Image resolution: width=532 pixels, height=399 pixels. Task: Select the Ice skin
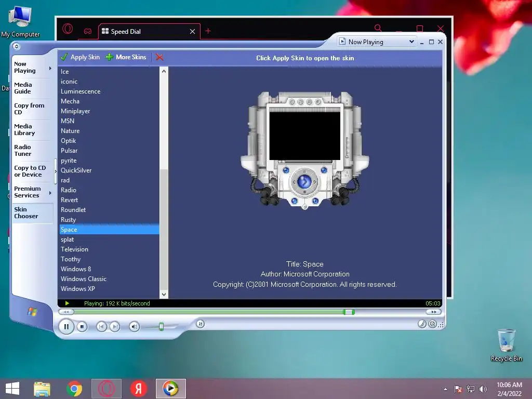pyautogui.click(x=109, y=72)
